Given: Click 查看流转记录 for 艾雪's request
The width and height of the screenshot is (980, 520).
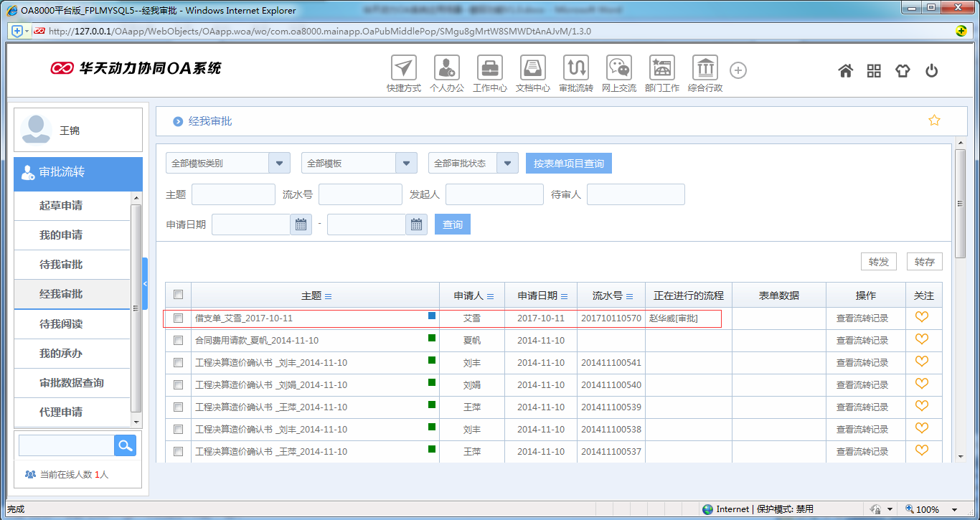Looking at the screenshot, I should coord(862,318).
